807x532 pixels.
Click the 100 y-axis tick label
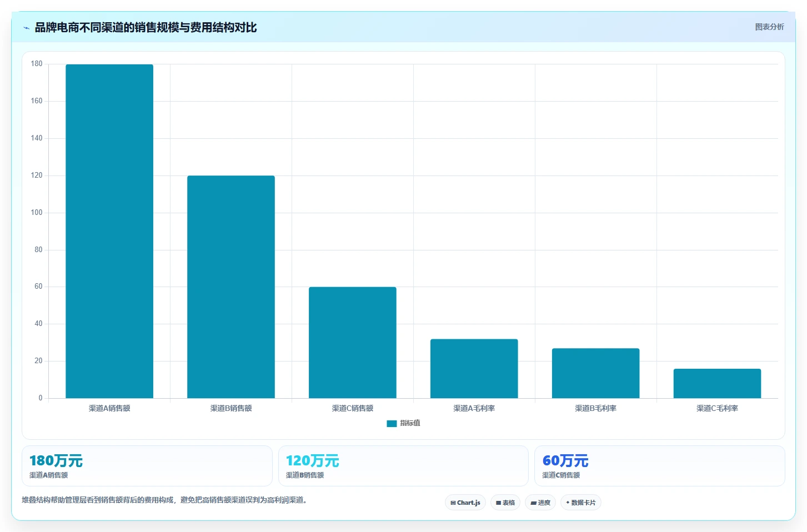(x=37, y=213)
